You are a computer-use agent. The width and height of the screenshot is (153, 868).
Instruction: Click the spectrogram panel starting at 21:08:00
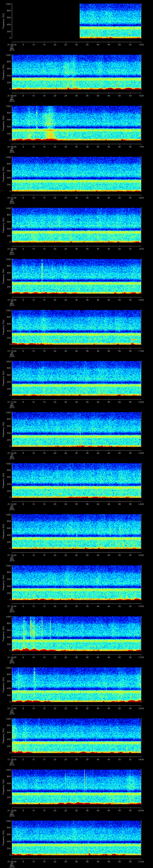pos(77,225)
